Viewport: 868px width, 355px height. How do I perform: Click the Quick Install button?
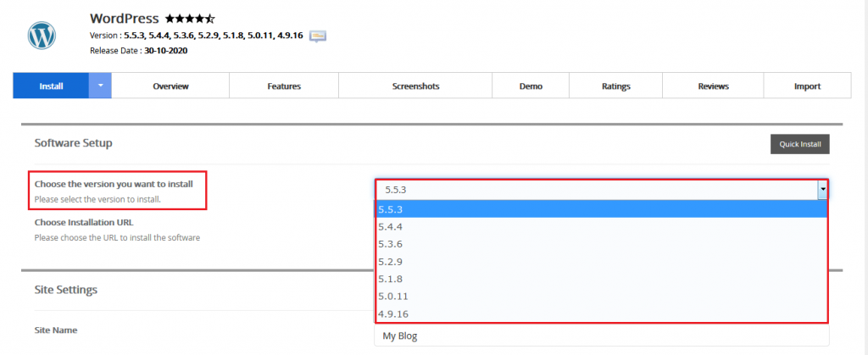(800, 144)
